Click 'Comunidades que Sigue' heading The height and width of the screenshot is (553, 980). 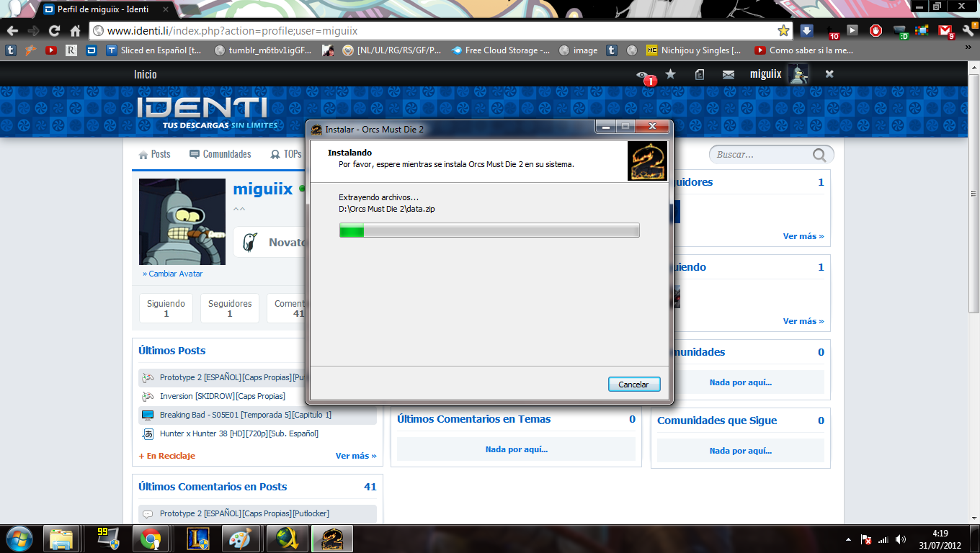point(717,421)
